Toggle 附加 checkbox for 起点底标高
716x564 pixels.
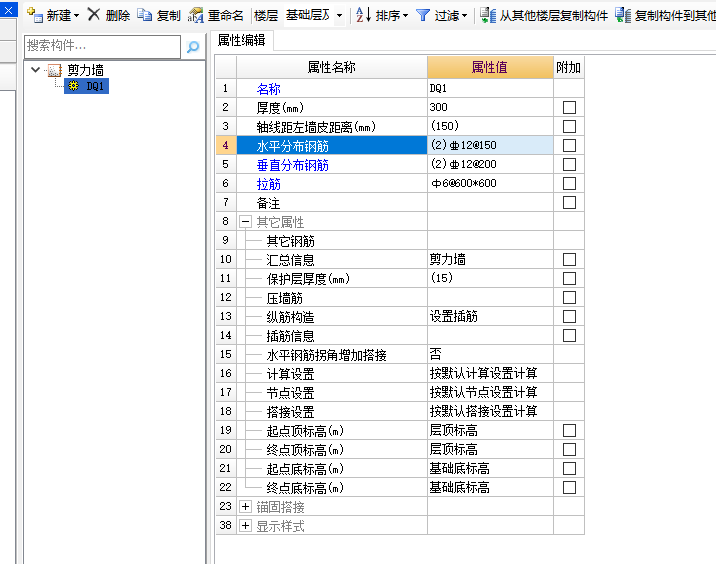coord(569,469)
